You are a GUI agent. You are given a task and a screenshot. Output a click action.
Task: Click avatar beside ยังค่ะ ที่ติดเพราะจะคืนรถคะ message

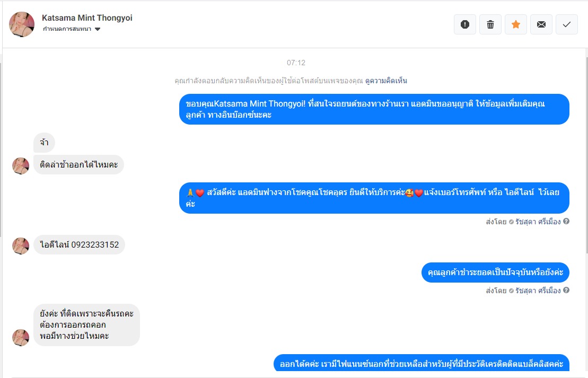click(x=21, y=338)
